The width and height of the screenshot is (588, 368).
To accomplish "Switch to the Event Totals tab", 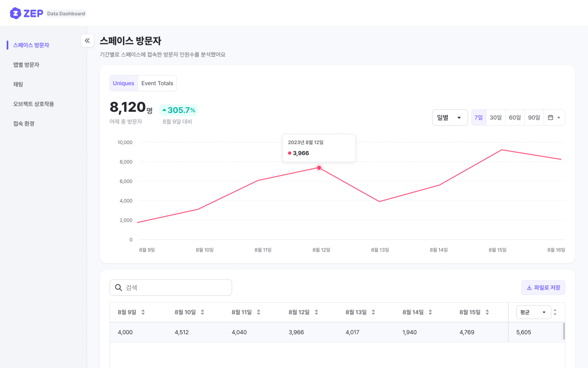I will coord(157,83).
